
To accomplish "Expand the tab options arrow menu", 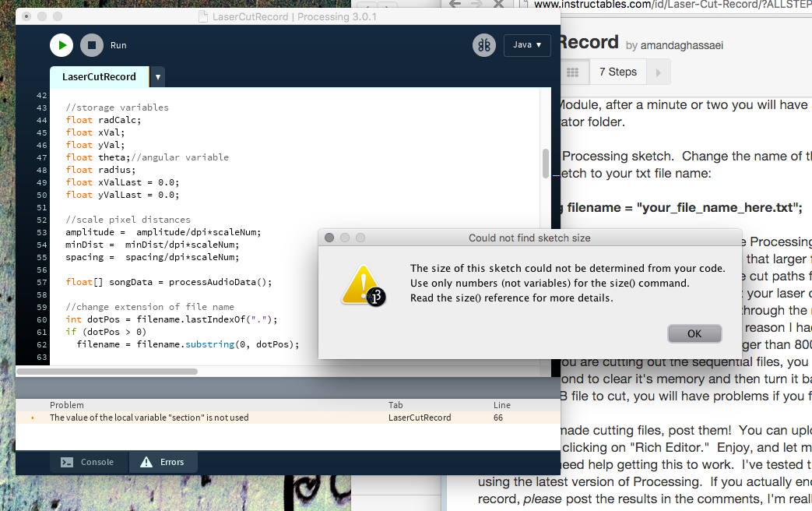I will click(x=158, y=77).
